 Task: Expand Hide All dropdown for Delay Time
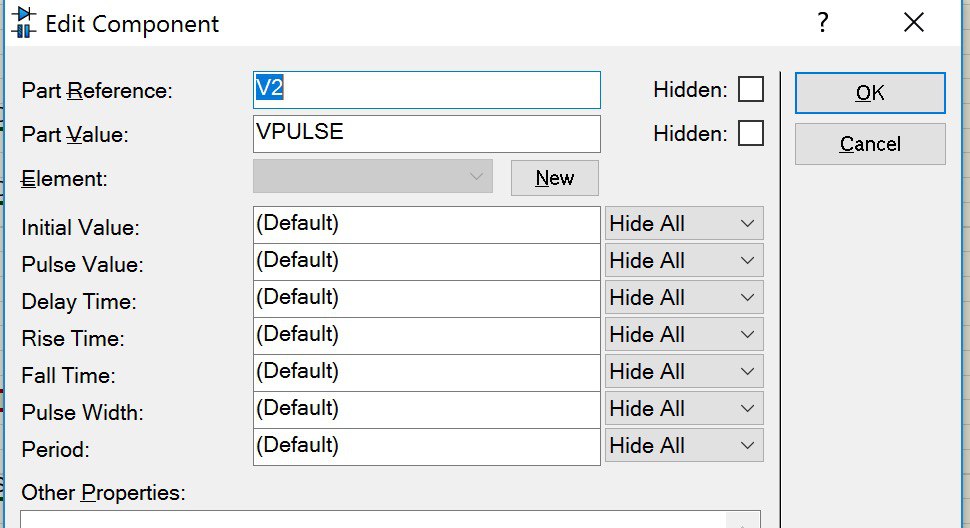coord(684,298)
